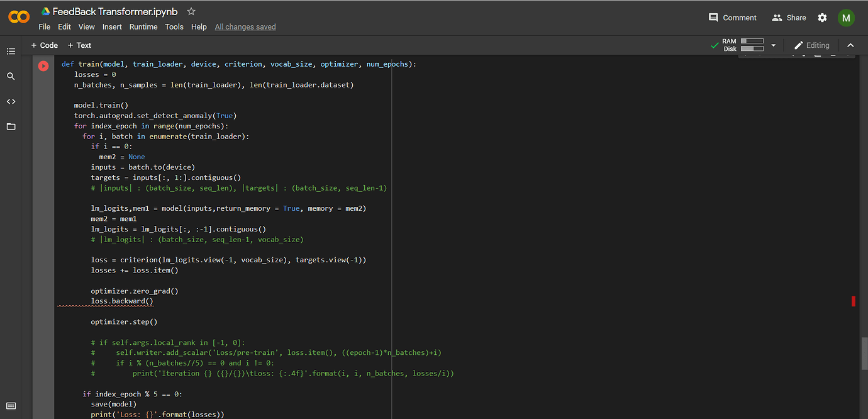Run the train function code cell
Screen dimensions: 868x419
[x=43, y=65]
